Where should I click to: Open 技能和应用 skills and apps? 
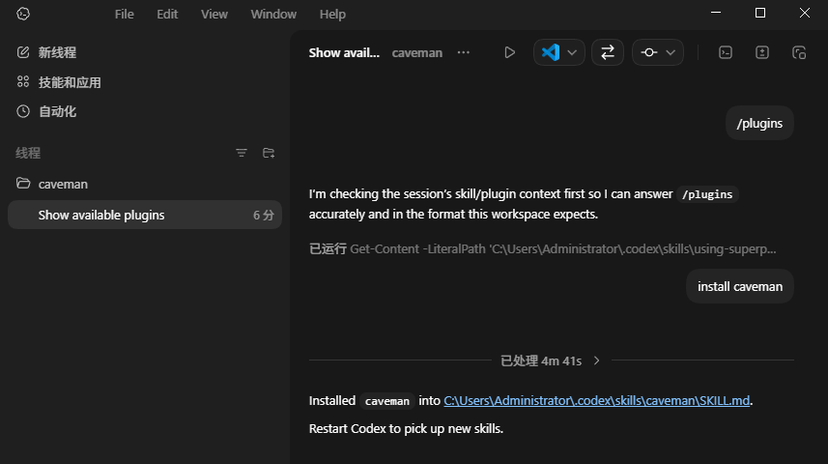click(69, 82)
